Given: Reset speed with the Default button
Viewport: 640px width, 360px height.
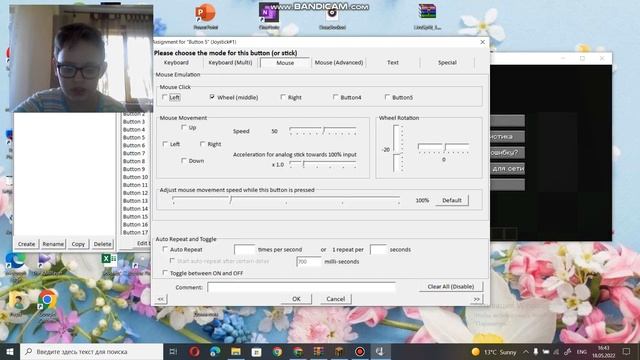Looking at the screenshot, I should (452, 200).
